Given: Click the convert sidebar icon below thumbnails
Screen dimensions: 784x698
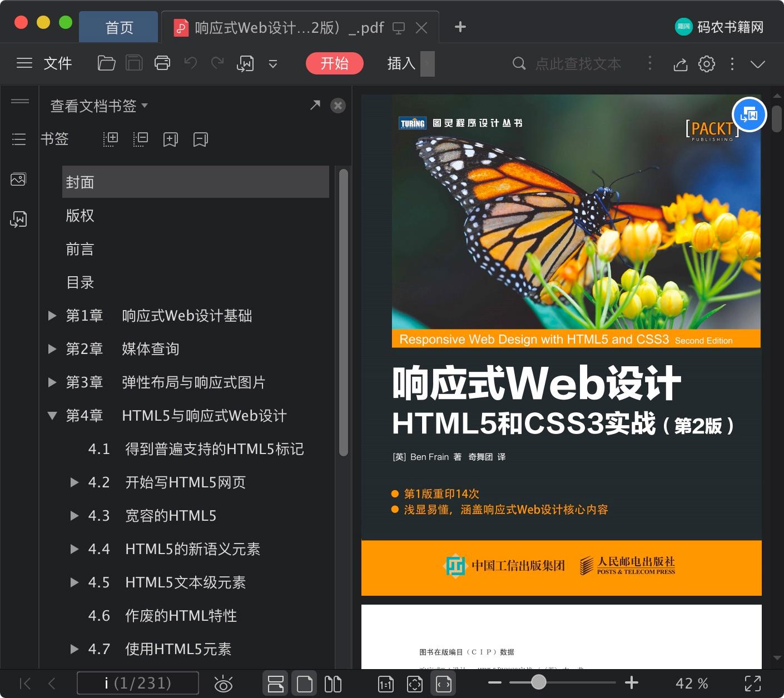Looking at the screenshot, I should point(18,220).
